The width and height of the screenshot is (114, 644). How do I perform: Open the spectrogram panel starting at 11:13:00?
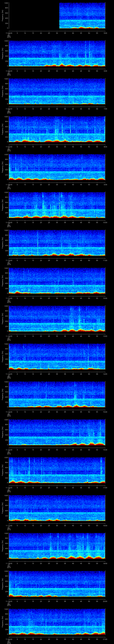tap(57, 357)
